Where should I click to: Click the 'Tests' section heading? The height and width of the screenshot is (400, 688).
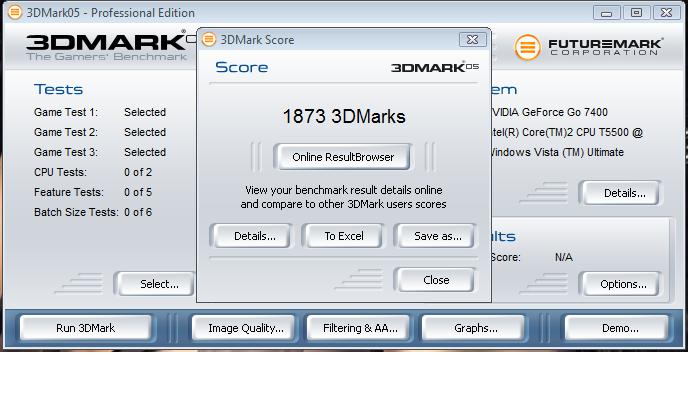58,89
